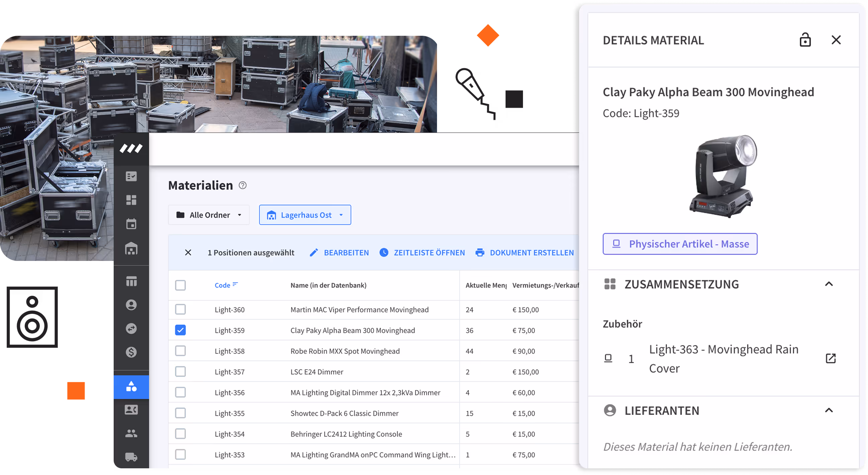This screenshot has height=475, width=868.
Task: Click the lock icon in Details Material
Action: 805,40
